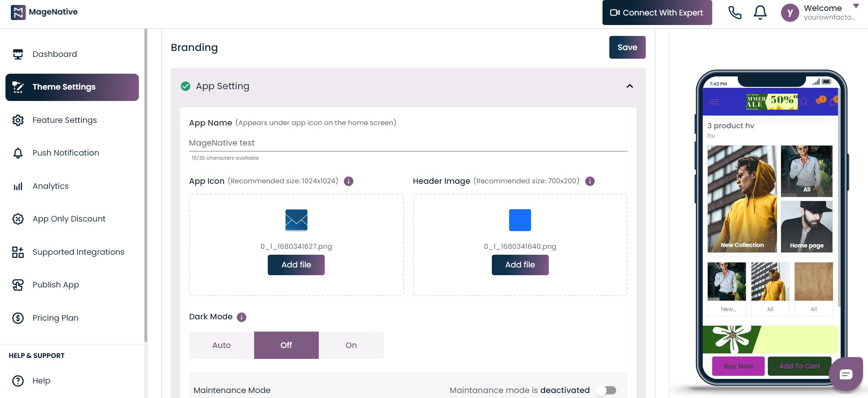Open Theme Settings from the sidebar
The width and height of the screenshot is (868, 398).
click(x=72, y=87)
